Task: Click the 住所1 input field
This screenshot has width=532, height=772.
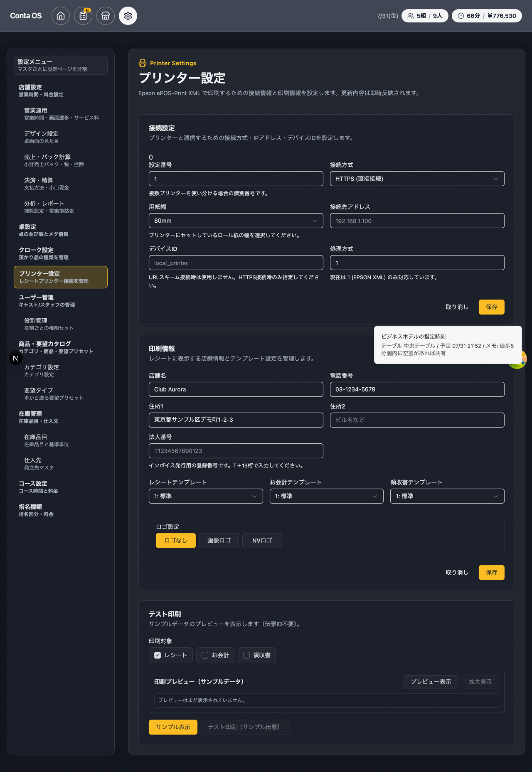Action: [236, 420]
